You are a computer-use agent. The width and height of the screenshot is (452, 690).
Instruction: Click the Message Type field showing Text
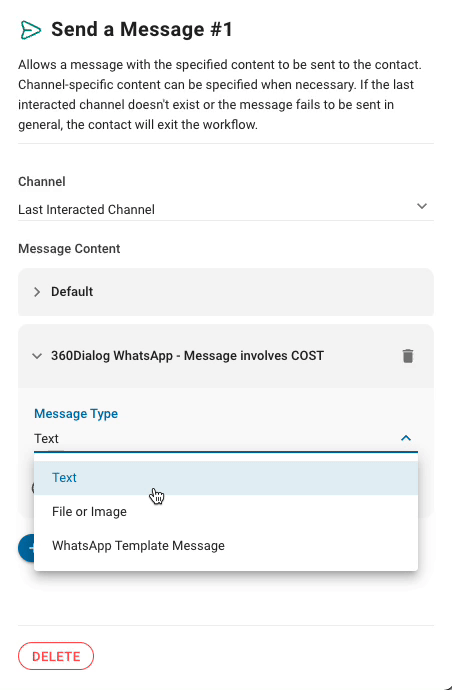pos(226,439)
